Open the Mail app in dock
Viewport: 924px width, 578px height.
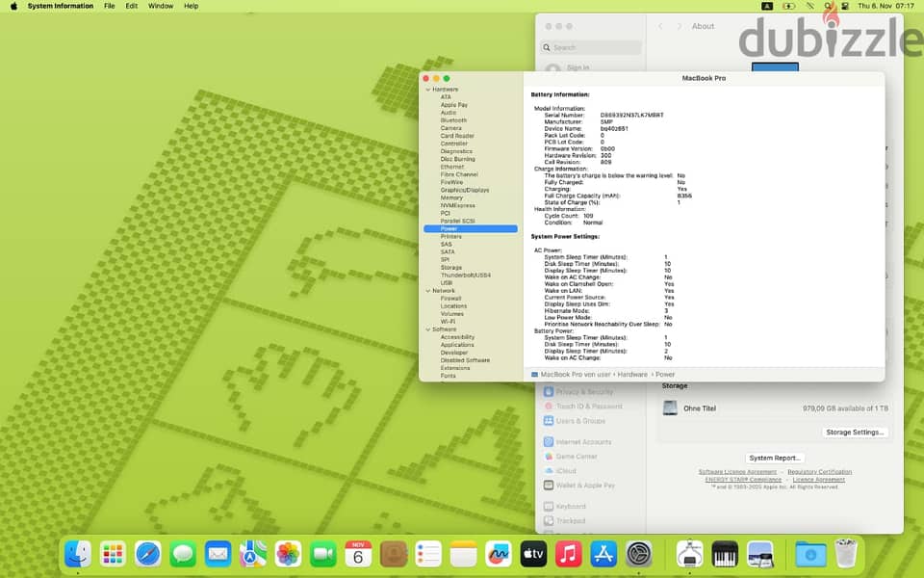click(218, 554)
